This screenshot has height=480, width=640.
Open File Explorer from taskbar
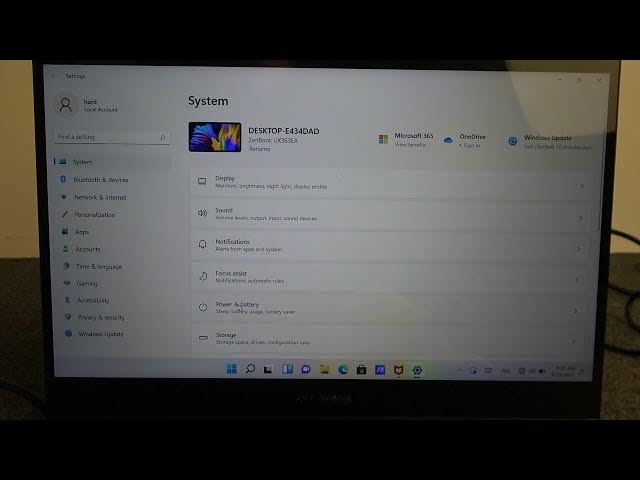click(324, 370)
